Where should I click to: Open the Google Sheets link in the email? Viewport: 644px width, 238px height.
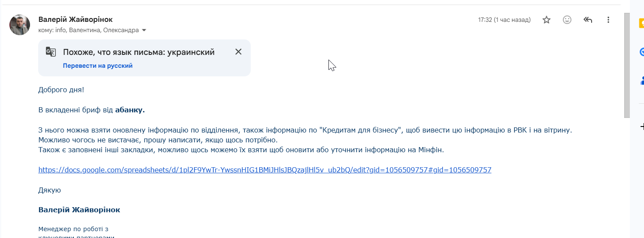264,170
